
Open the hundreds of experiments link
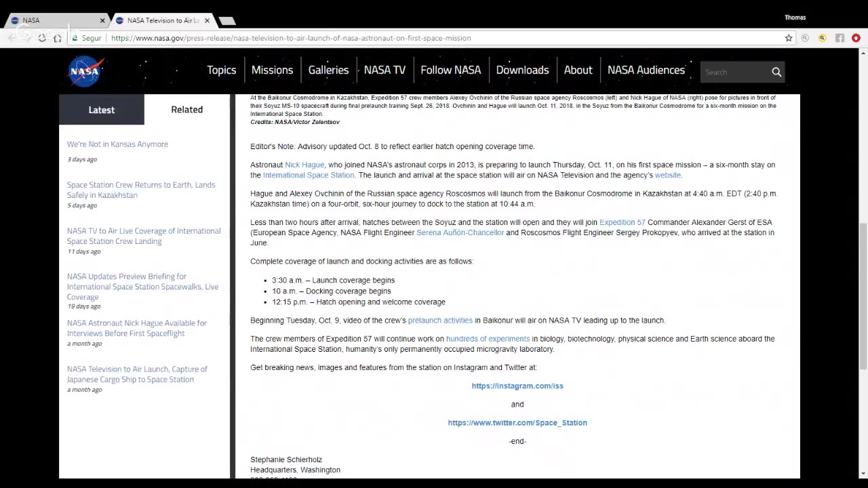coord(488,339)
